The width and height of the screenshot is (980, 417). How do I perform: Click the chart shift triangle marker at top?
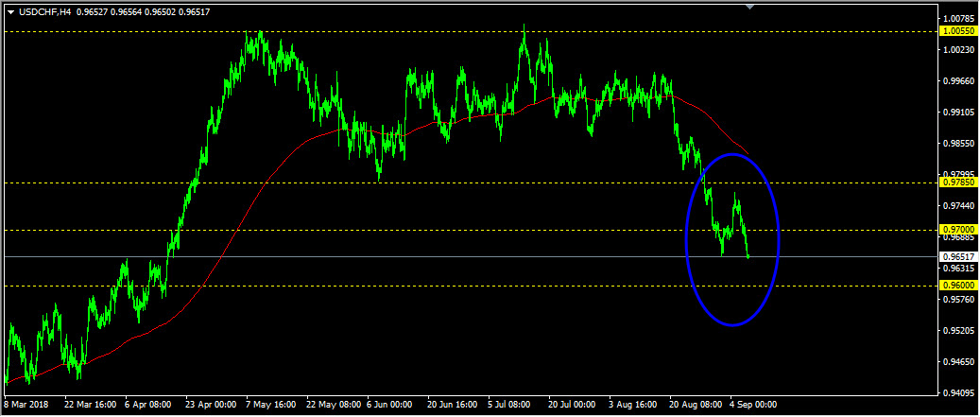750,7
